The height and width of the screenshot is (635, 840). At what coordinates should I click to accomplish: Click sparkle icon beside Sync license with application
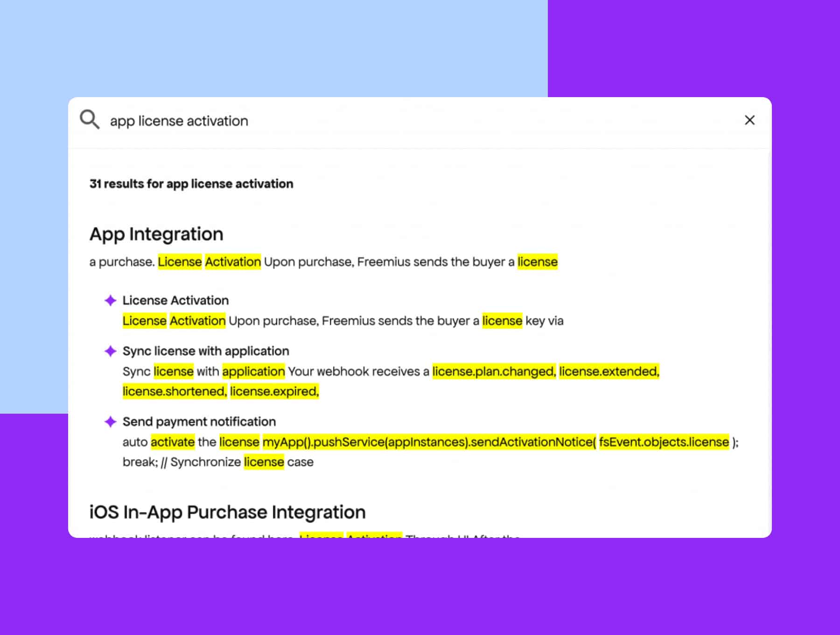111,351
